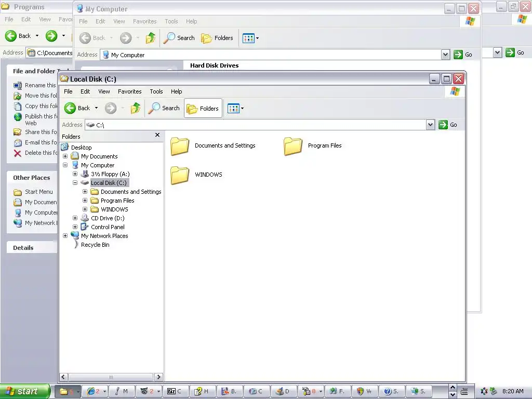Viewport: 532px width, 399px height.
Task: Select the Program Files folder icon in file pane
Action: tap(293, 146)
